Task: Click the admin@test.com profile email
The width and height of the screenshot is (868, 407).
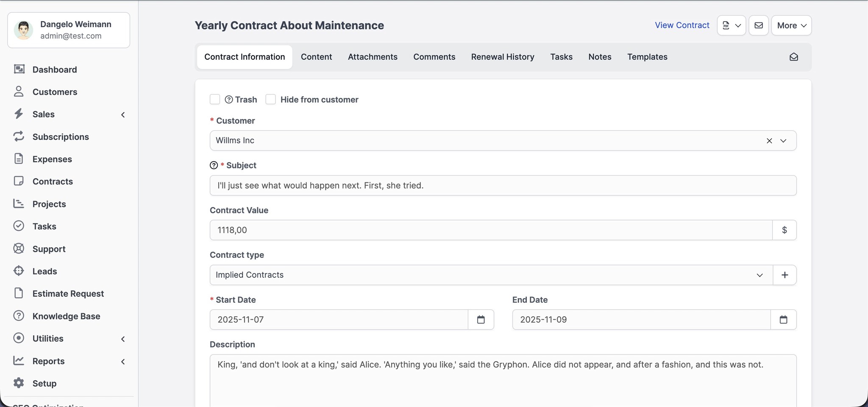Action: pos(71,36)
